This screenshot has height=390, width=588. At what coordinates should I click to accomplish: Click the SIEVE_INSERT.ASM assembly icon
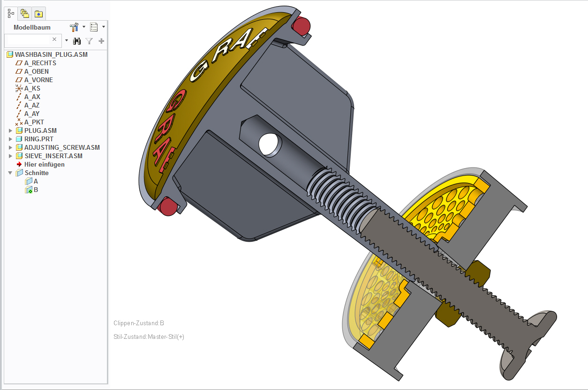(19, 156)
